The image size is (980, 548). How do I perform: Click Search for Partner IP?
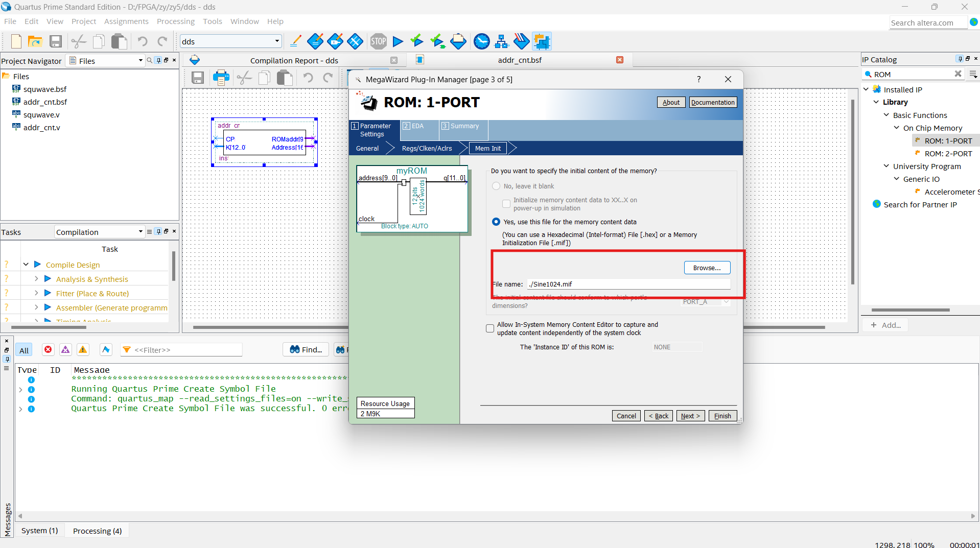920,204
